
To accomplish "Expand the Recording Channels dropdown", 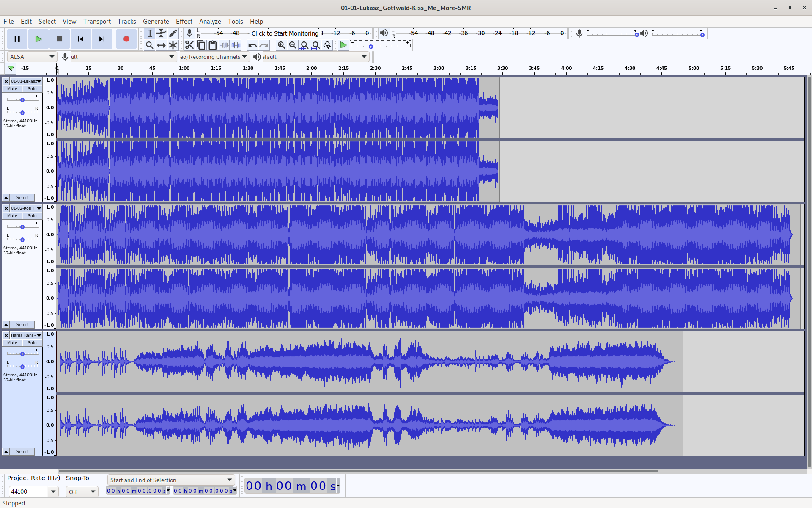I will tap(214, 57).
